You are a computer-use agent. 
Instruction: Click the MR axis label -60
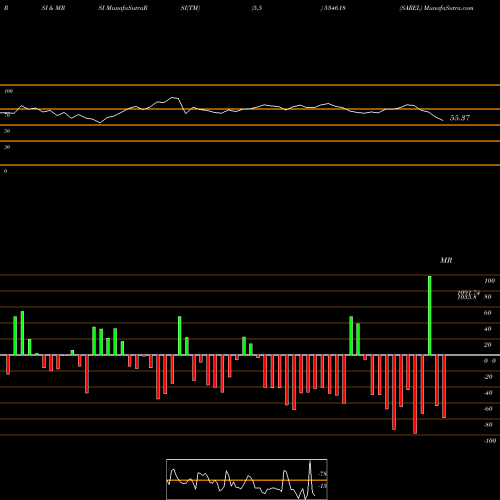[x=488, y=409]
